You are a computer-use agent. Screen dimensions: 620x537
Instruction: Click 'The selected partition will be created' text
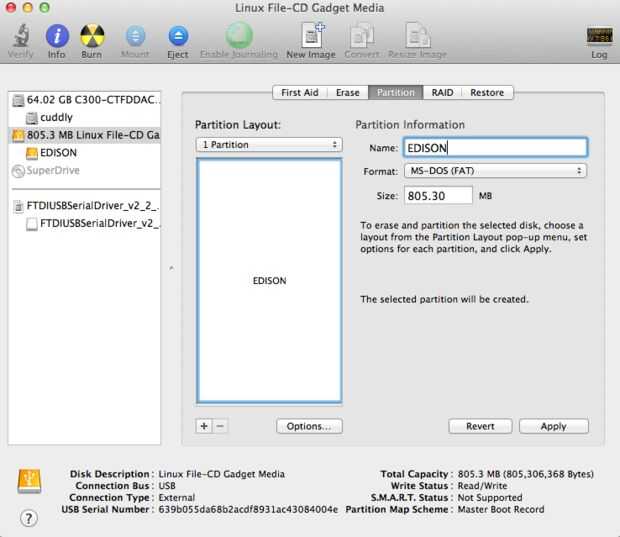pos(444,299)
